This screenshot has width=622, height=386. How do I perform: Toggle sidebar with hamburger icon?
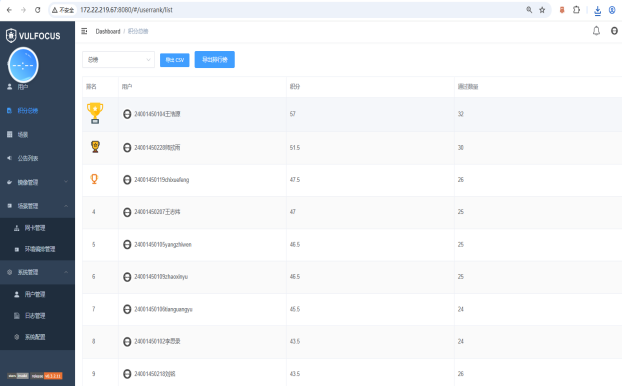tap(84, 31)
